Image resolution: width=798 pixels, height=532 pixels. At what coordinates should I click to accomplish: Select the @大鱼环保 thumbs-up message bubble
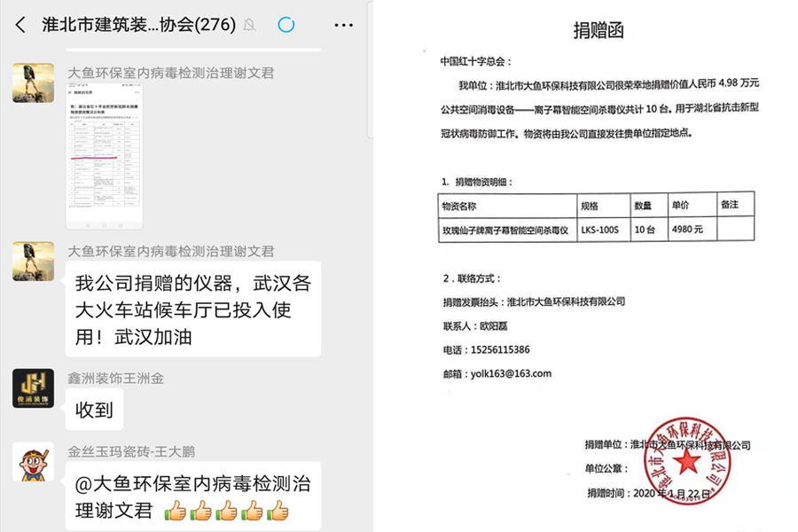193,496
